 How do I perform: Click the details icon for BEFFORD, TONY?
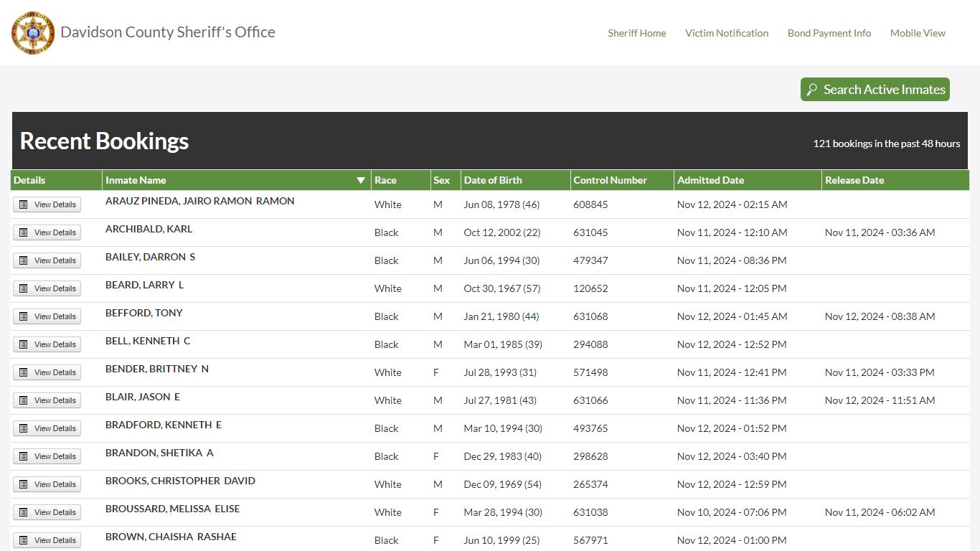24,316
